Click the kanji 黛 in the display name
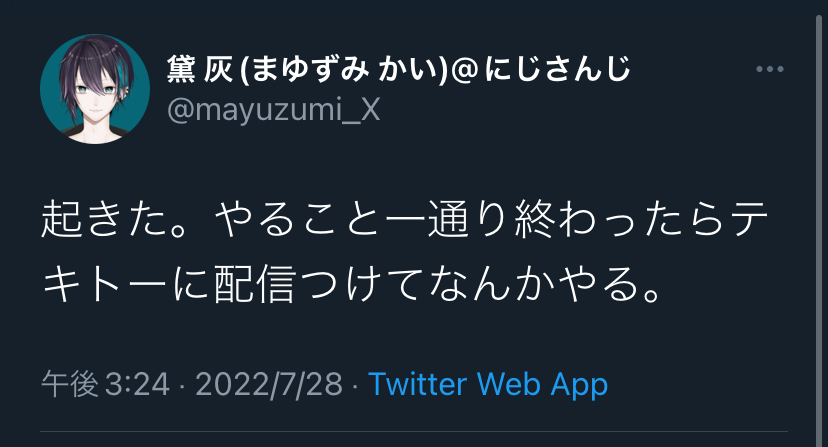828x447 pixels. tap(181, 69)
